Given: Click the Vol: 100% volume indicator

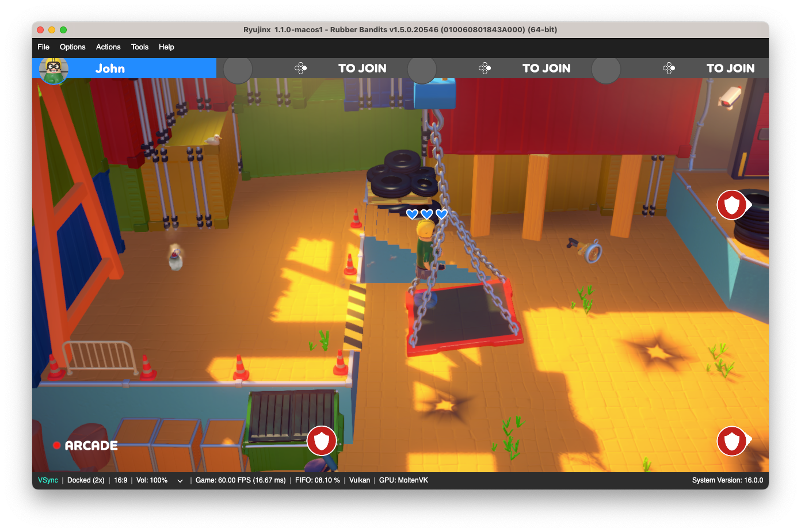Looking at the screenshot, I should (152, 480).
